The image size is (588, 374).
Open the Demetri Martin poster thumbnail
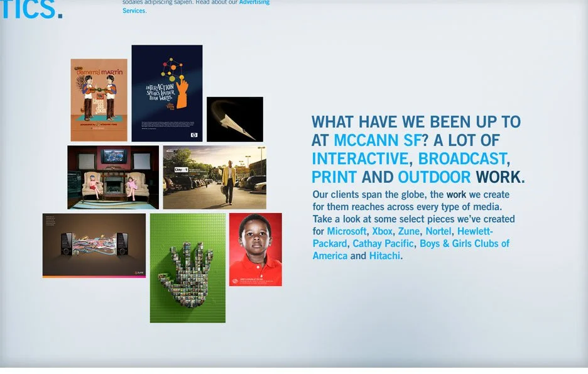tap(99, 100)
